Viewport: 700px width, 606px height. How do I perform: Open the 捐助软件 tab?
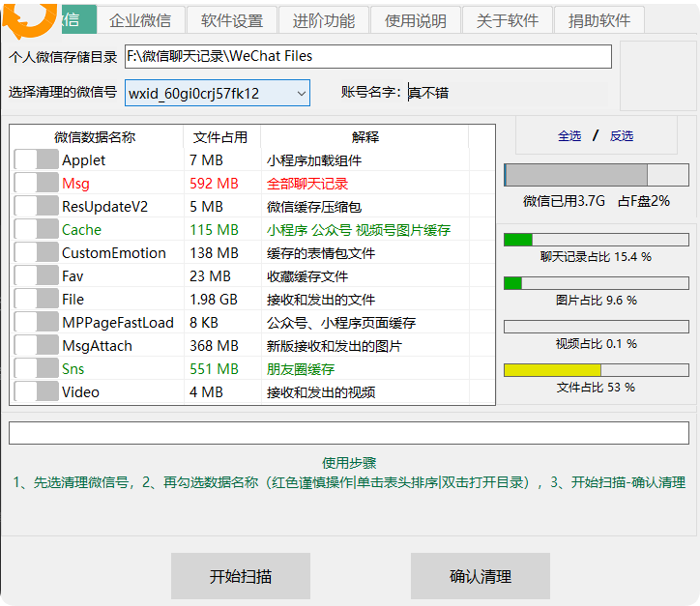599,20
